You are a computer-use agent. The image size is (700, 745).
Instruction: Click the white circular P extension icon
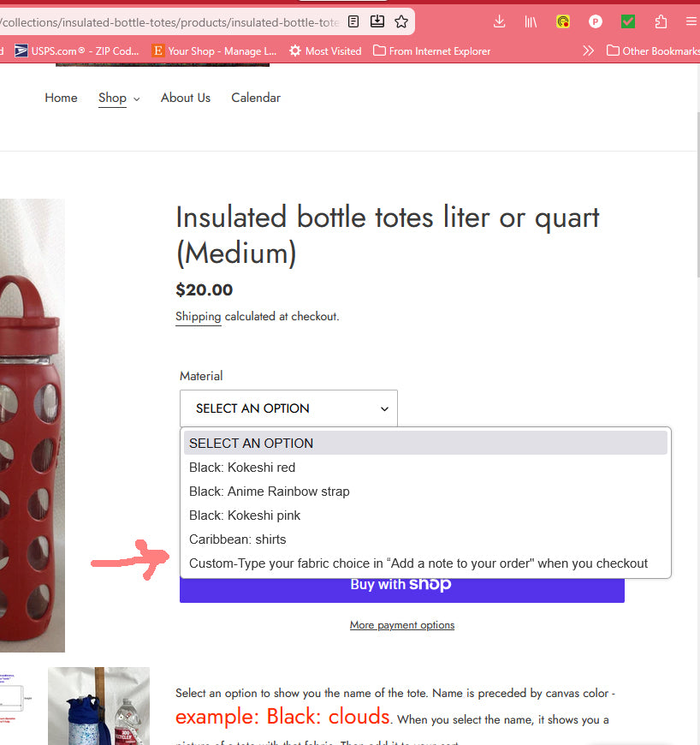(595, 22)
